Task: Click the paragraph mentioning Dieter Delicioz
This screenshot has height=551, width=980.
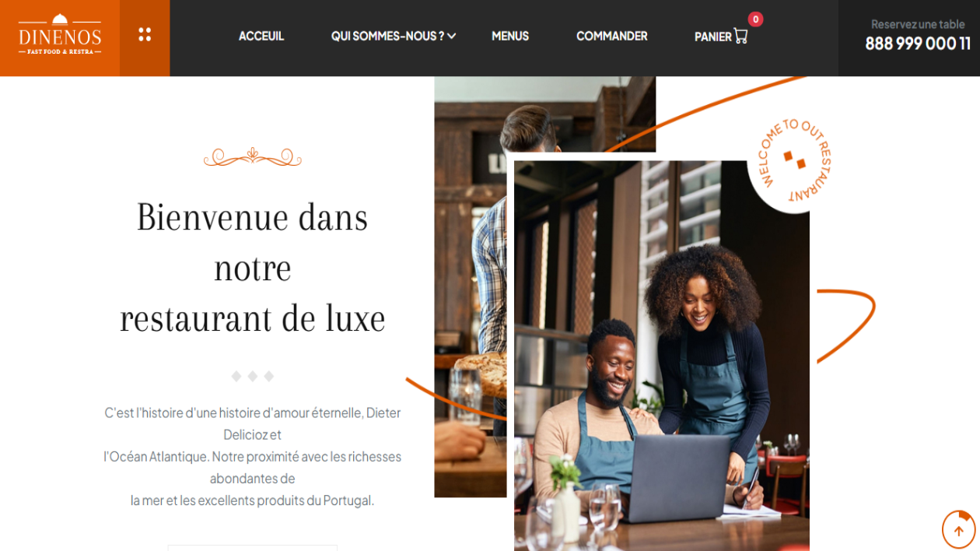Action: pyautogui.click(x=253, y=456)
